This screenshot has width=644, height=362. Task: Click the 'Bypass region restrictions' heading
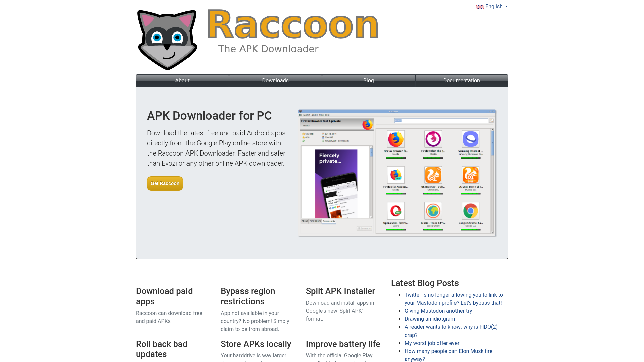[248, 296]
